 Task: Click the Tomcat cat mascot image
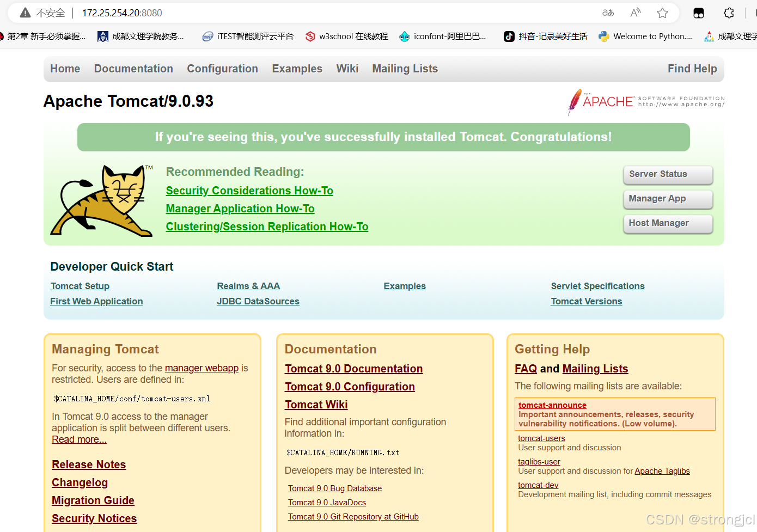[102, 200]
